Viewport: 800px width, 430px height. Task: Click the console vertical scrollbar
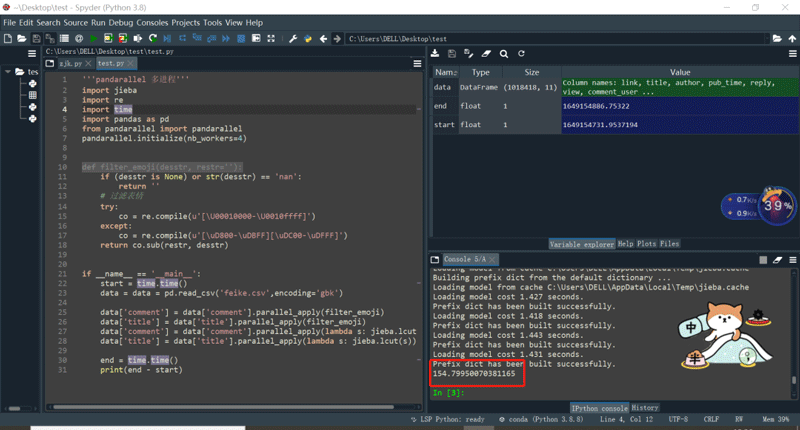coord(795,330)
